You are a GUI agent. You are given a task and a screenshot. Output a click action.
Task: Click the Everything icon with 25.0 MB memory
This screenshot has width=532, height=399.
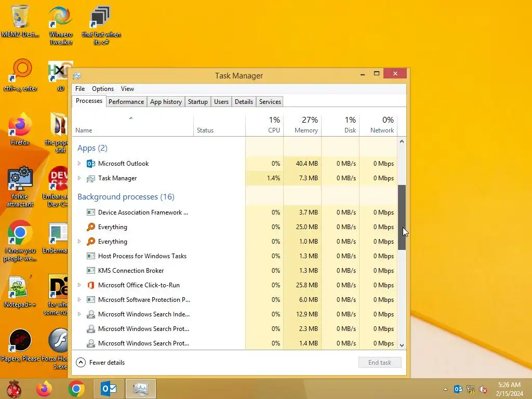(x=90, y=227)
